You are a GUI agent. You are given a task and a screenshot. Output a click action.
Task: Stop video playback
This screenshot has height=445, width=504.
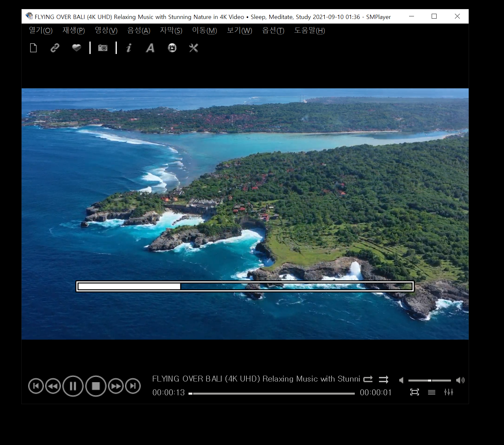pos(96,386)
